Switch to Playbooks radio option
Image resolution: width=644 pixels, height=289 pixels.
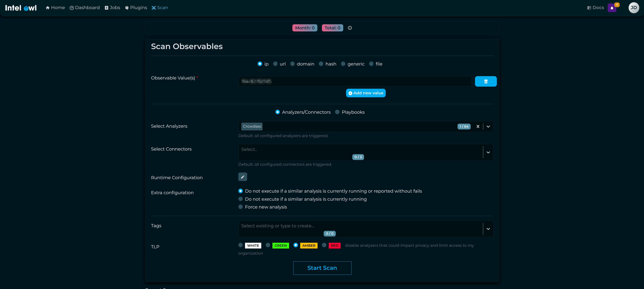coord(337,112)
